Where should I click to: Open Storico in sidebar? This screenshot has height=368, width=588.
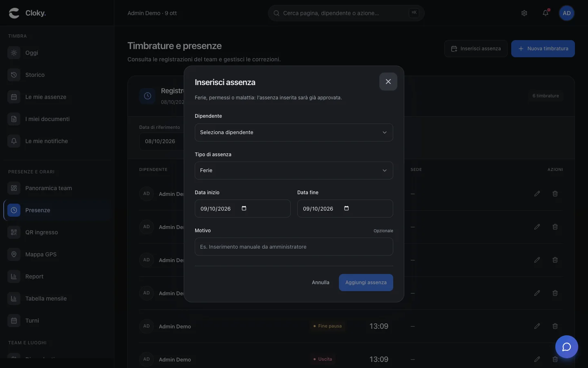[x=57, y=75]
